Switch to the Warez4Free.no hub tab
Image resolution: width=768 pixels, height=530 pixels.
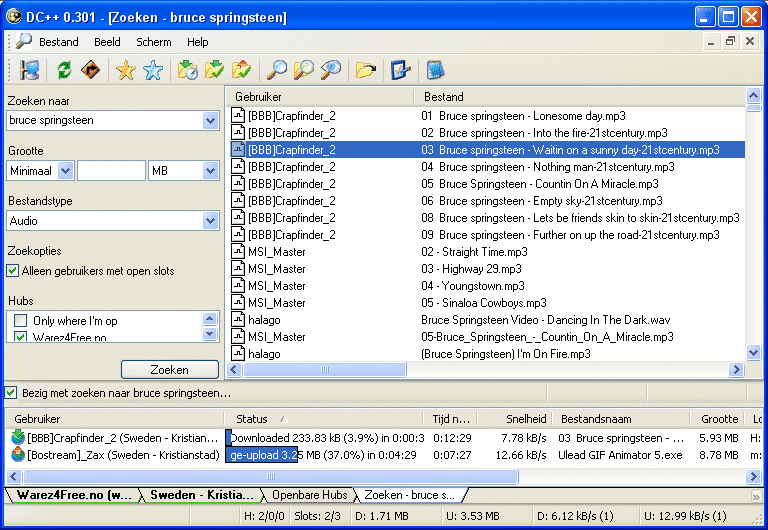73,495
